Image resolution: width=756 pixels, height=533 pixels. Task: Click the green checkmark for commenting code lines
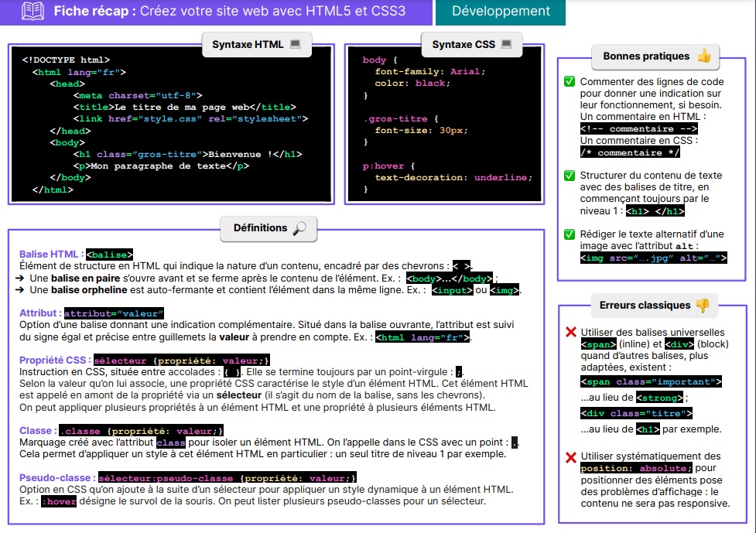coord(570,82)
